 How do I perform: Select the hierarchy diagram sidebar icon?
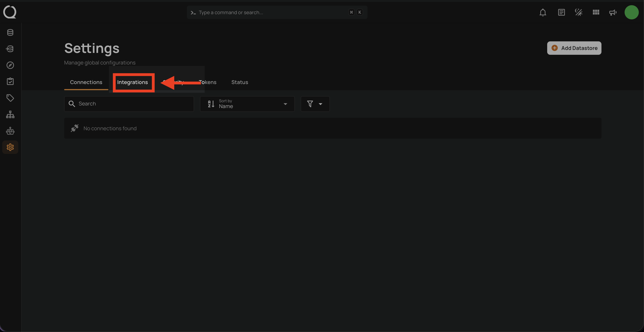click(10, 114)
